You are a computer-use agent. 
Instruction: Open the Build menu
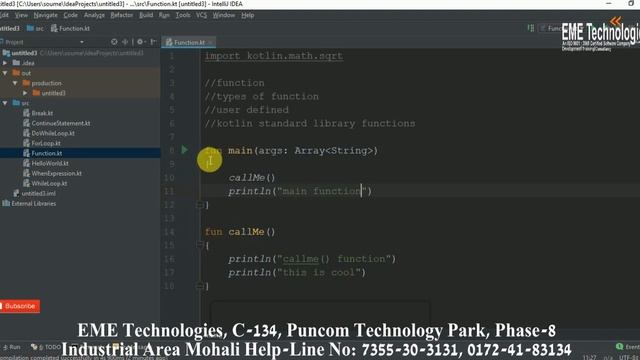click(x=146, y=15)
